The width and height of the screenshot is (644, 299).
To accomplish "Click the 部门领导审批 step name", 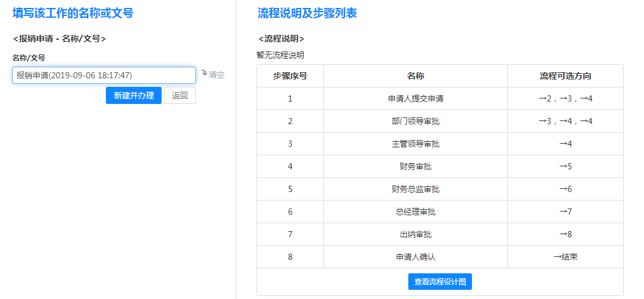I will tap(416, 122).
